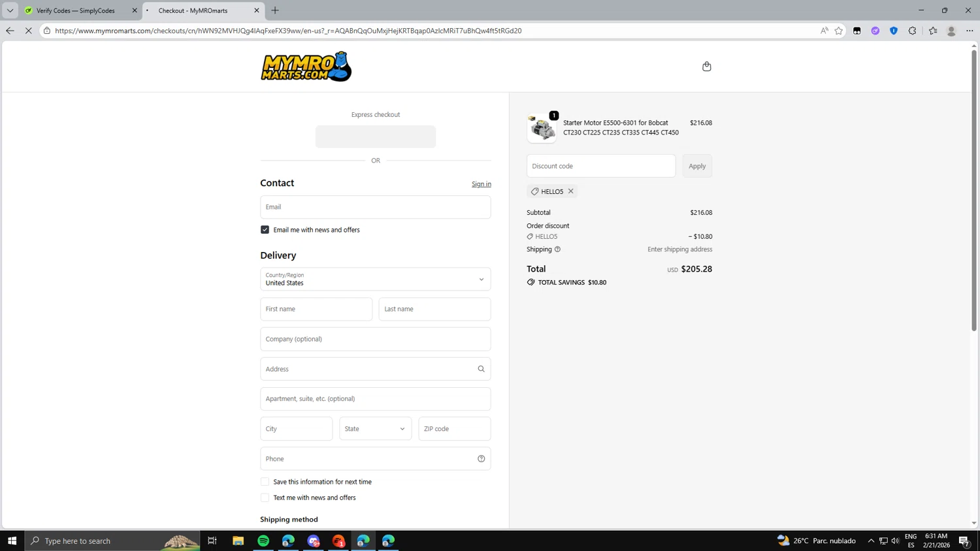Click the taskbar search box
Viewport: 980px width, 551px height.
click(112, 541)
